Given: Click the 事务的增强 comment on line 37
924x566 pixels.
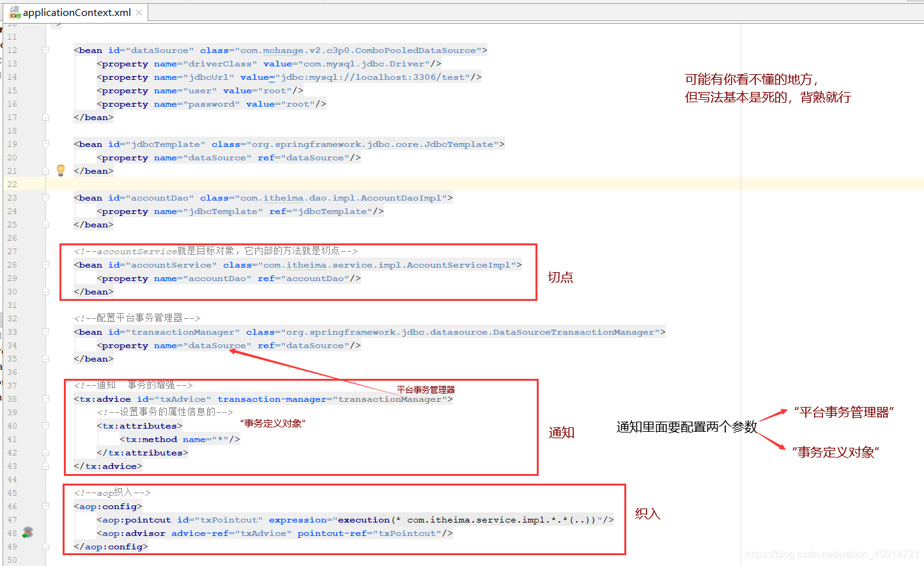Looking at the screenshot, I should pos(133,385).
